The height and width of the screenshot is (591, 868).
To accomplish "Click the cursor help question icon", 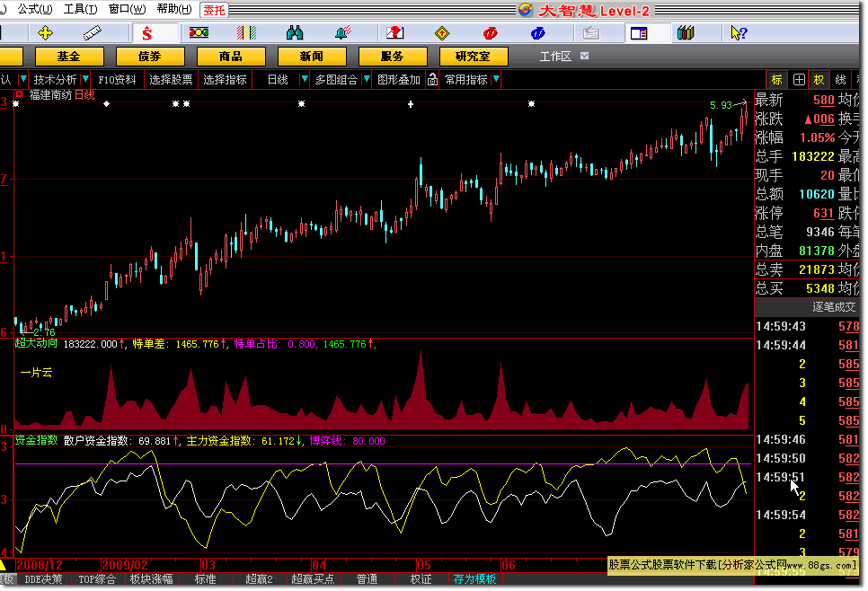I will point(739,33).
